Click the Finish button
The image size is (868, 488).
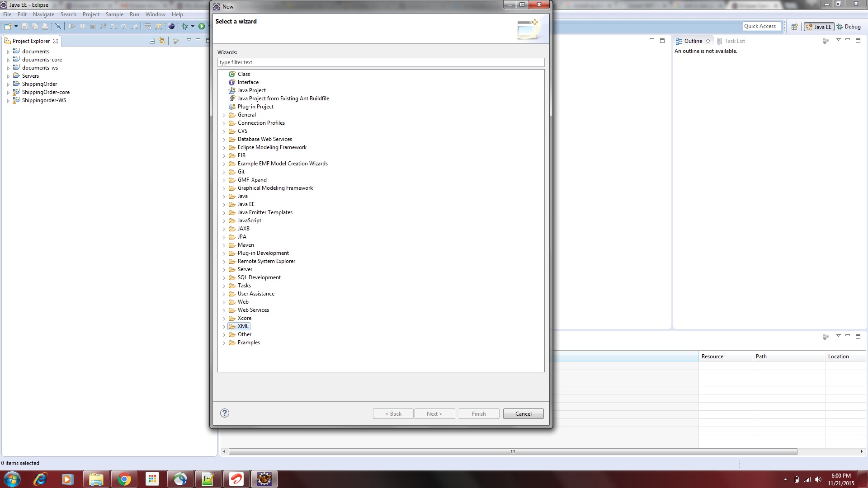(479, 413)
